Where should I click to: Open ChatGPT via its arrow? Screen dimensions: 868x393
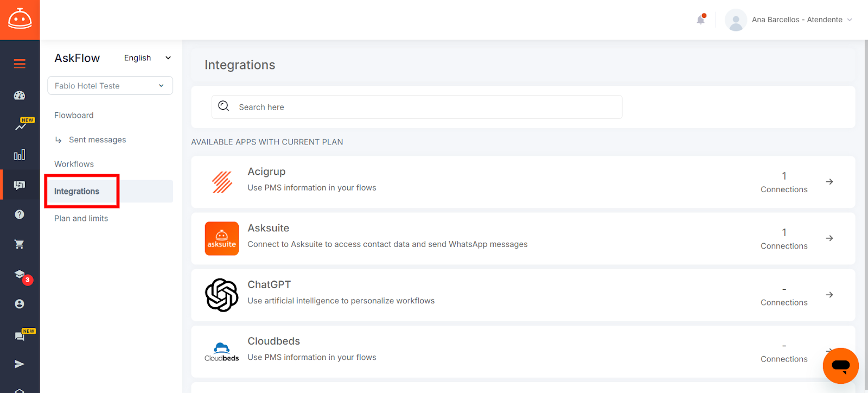click(829, 295)
